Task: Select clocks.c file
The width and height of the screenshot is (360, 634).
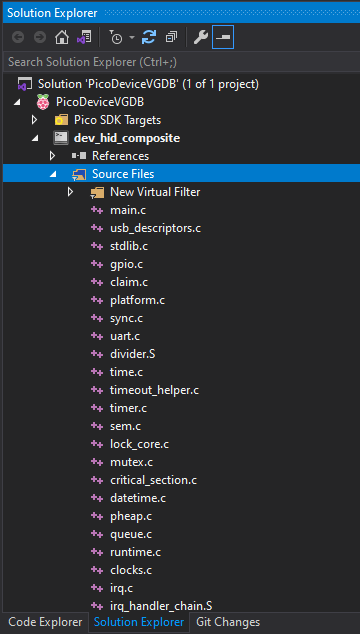Action: click(x=131, y=570)
